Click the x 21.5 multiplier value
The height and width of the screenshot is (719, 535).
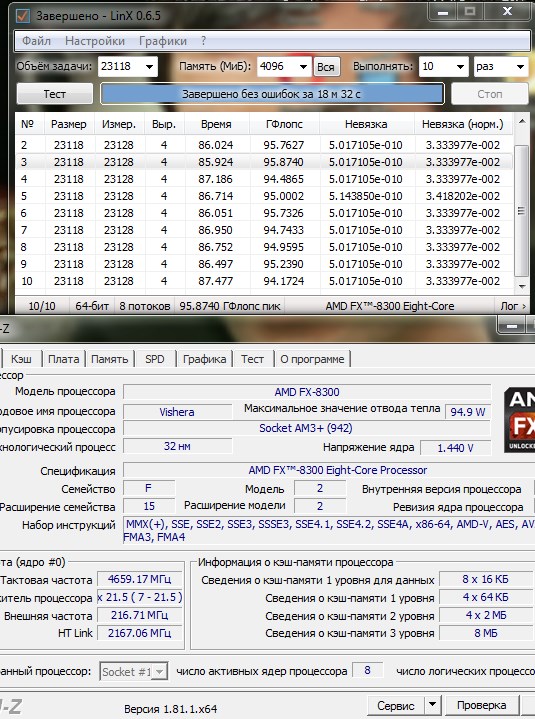click(x=139, y=597)
